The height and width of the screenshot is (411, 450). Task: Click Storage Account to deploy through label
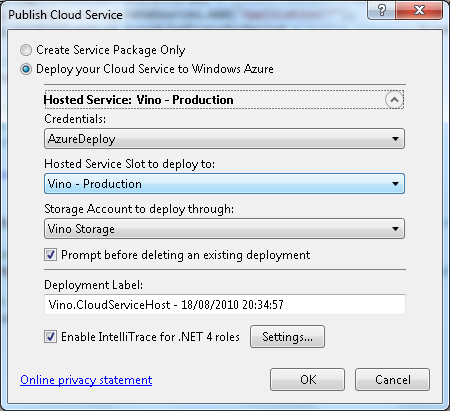[139, 209]
